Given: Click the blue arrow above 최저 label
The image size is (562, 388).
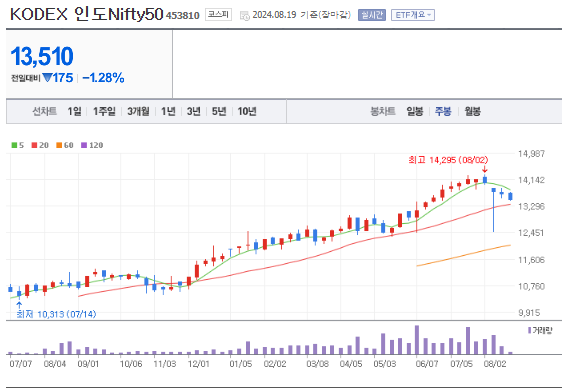Looking at the screenshot, I should (19, 305).
